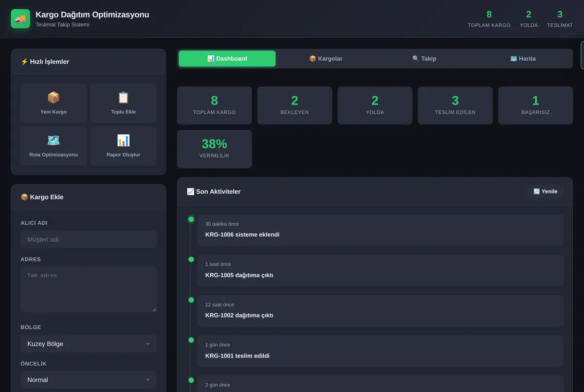Focus the Alıcı Adı input field
Screen dimensions: 584x392
pyautogui.click(x=89, y=239)
